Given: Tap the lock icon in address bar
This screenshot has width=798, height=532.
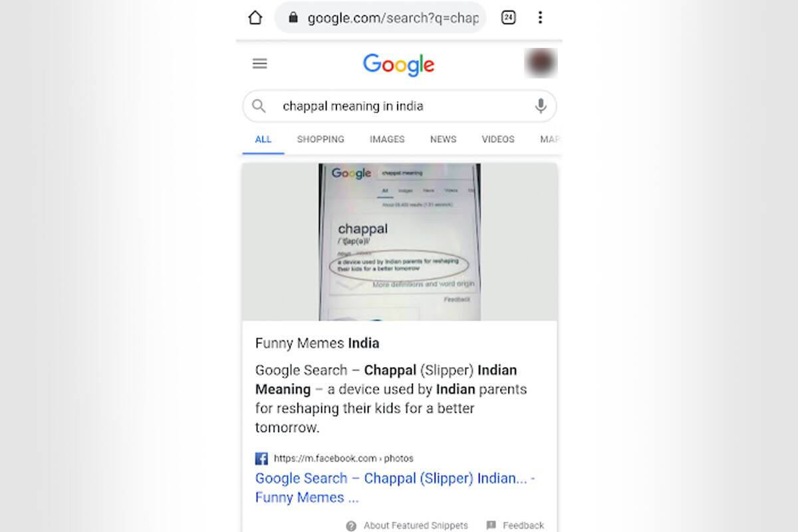Looking at the screenshot, I should [x=293, y=18].
